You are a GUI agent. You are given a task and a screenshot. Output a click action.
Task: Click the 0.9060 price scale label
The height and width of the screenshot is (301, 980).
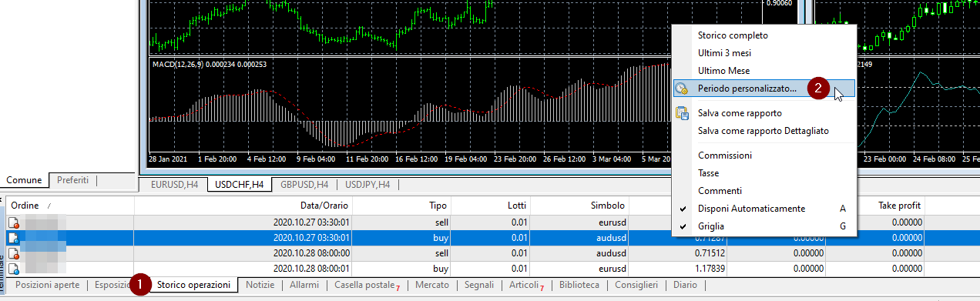point(778,3)
